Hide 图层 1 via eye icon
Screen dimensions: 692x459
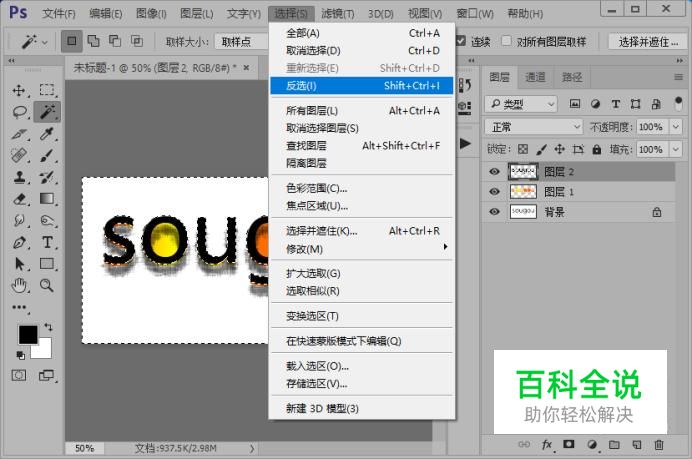coord(494,192)
